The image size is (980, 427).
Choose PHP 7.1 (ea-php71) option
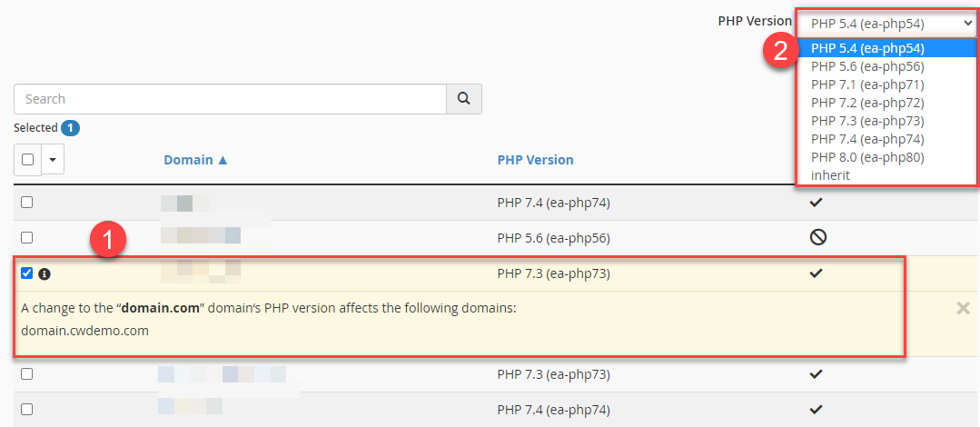867,84
